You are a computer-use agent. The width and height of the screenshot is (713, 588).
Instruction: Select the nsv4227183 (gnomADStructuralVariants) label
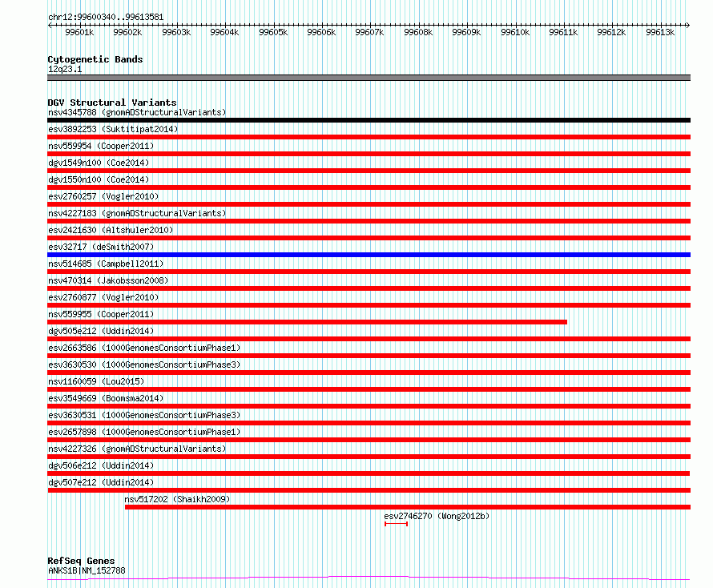click(137, 213)
